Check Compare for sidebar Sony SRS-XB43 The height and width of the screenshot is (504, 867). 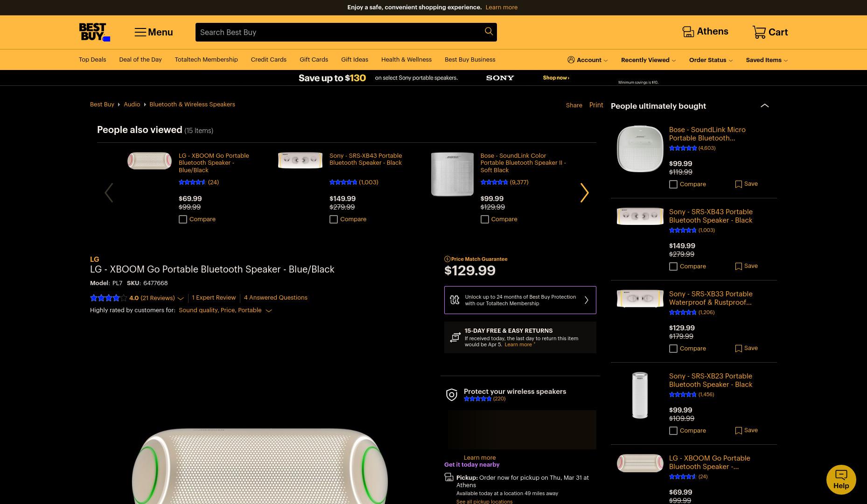pos(673,266)
